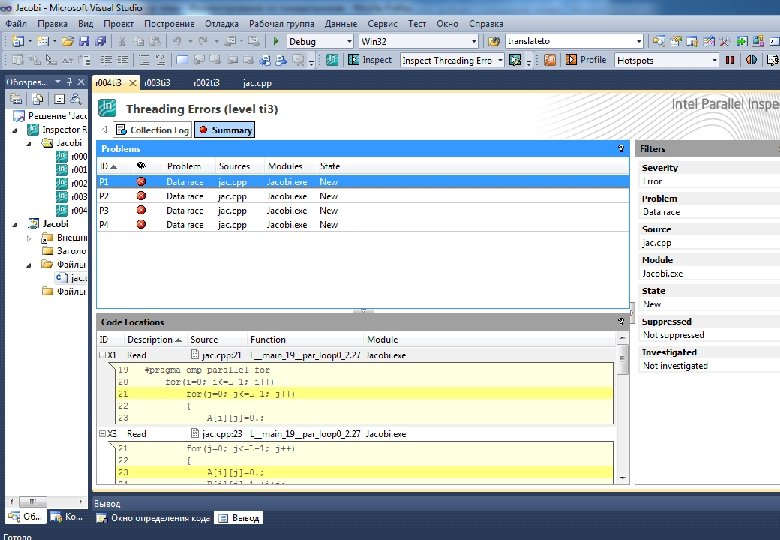The height and width of the screenshot is (540, 780).
Task: Click the Profile button in Amplifier toolbar
Action: 586,60
